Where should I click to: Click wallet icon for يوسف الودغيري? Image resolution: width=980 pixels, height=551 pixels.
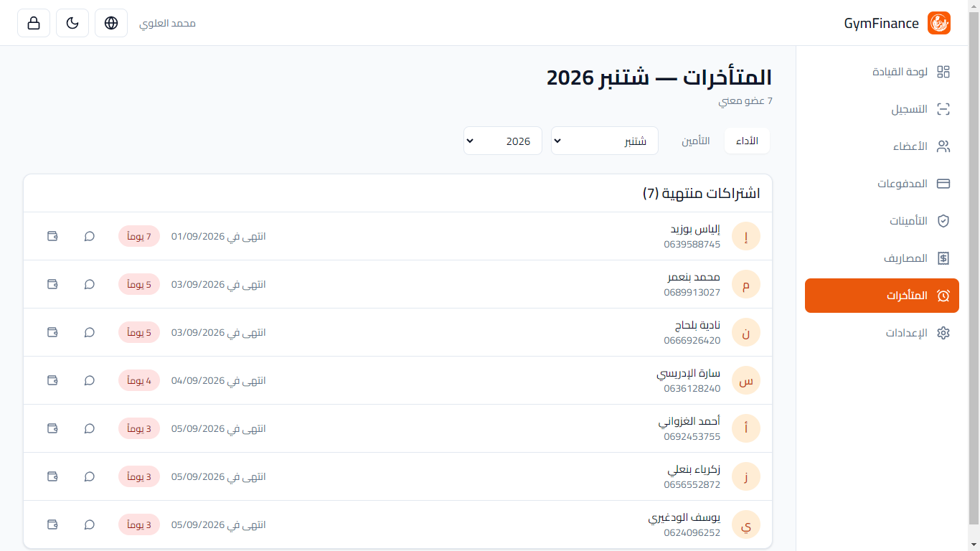pyautogui.click(x=52, y=524)
